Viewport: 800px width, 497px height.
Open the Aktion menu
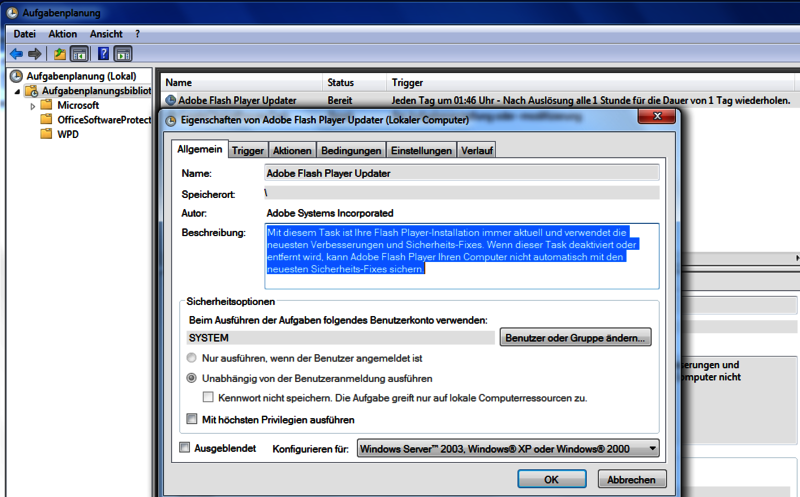(x=63, y=34)
